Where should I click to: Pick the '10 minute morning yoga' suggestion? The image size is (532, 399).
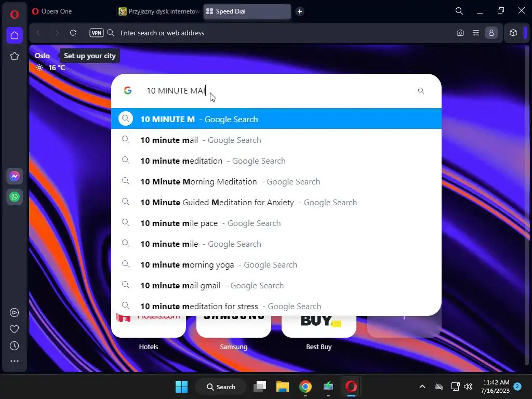click(x=276, y=264)
